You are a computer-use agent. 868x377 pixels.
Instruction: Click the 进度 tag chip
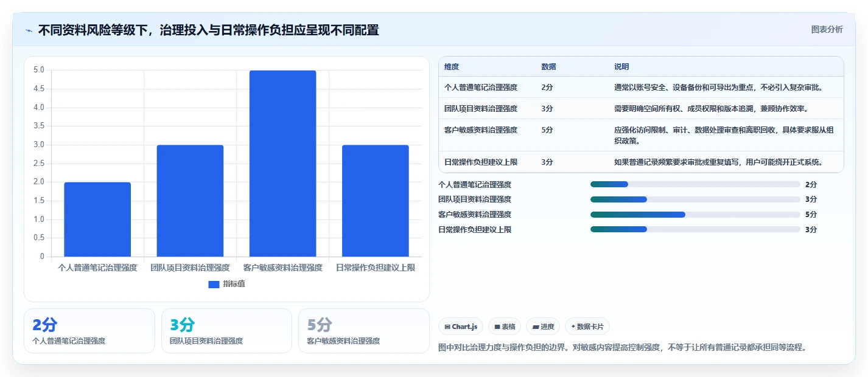point(543,327)
